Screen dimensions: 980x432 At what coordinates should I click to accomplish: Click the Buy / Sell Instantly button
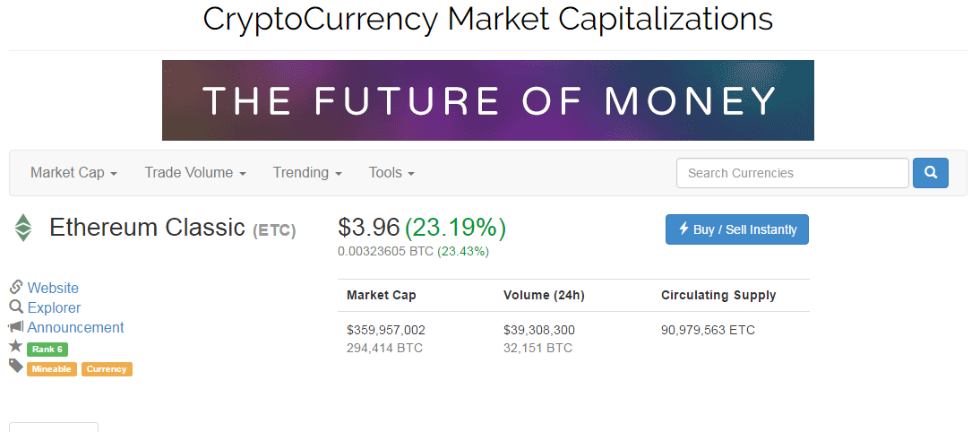(x=736, y=229)
